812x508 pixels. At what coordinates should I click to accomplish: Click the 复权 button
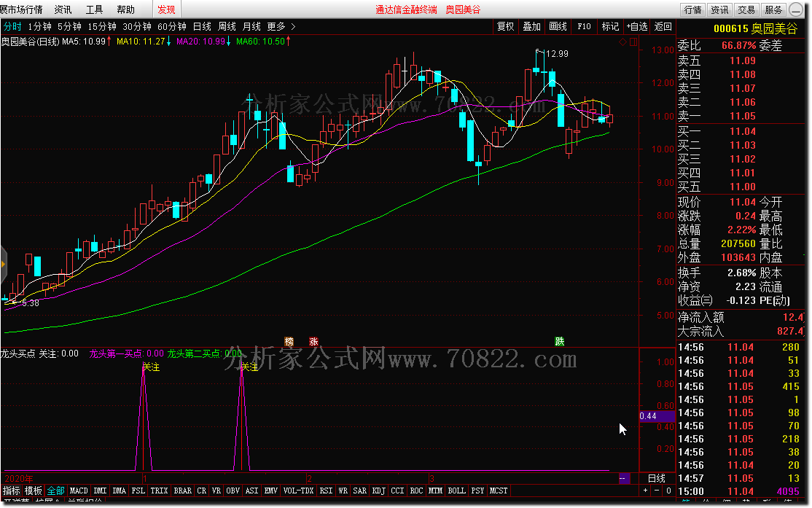505,26
